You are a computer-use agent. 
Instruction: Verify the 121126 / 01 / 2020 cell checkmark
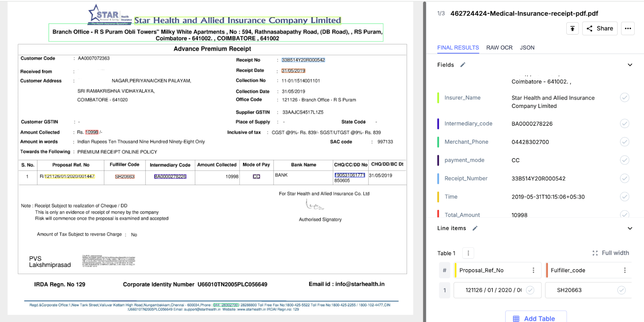tap(530, 290)
